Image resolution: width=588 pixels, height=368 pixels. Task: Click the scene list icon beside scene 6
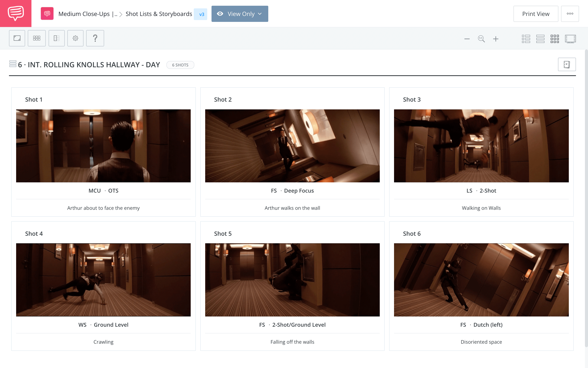point(13,64)
